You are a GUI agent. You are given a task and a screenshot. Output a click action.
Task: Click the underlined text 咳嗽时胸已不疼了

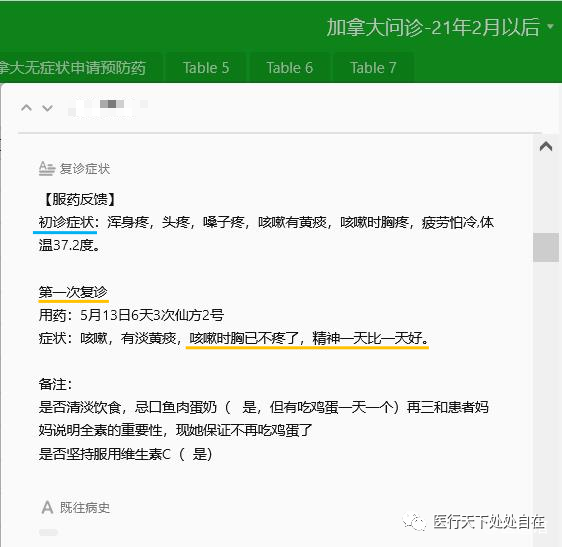tap(244, 338)
